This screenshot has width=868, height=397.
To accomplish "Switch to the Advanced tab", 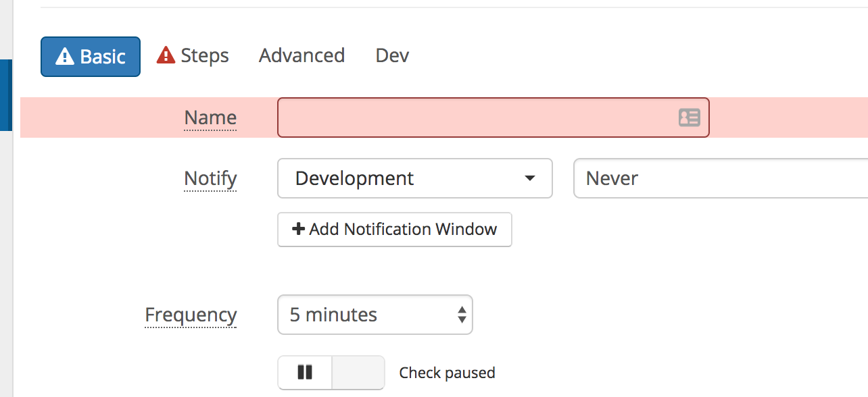I will point(302,55).
